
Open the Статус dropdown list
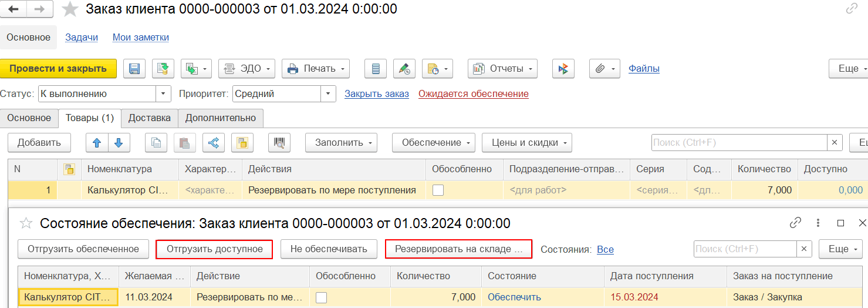point(163,93)
